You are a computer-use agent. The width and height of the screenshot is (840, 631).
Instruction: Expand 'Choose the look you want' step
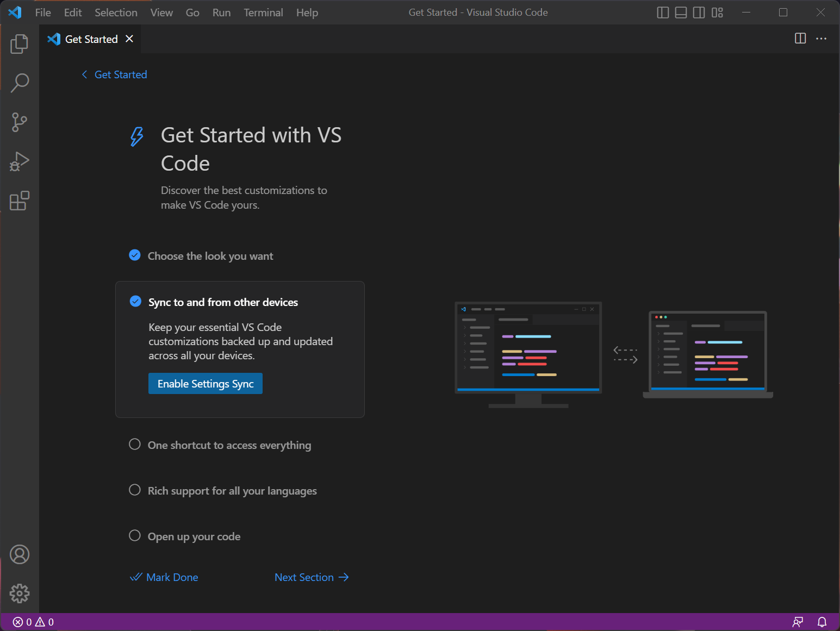pyautogui.click(x=210, y=256)
